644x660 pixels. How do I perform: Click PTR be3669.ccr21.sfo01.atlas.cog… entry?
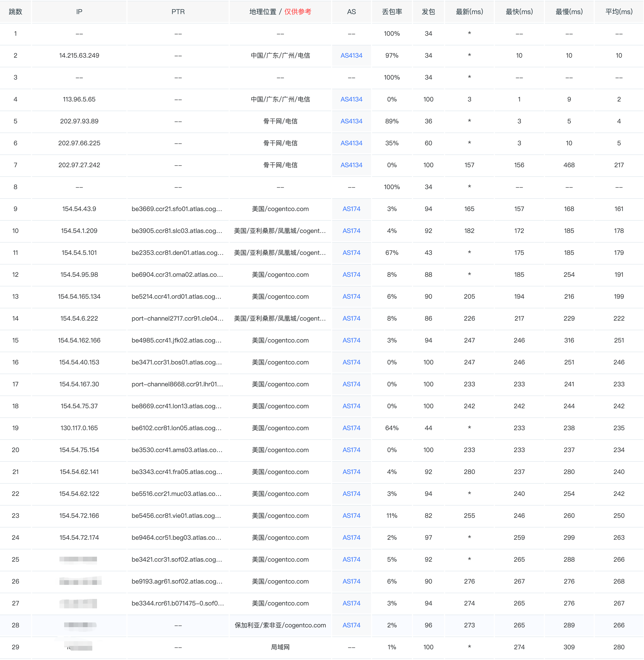[x=177, y=209]
